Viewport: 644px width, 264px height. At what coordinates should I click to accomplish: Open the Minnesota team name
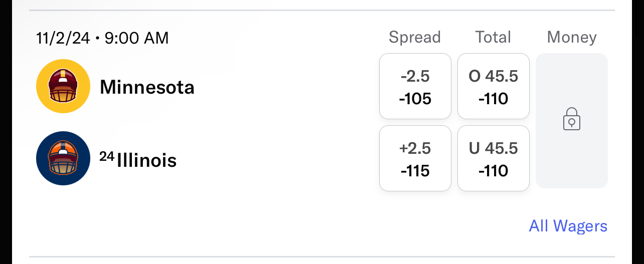pos(147,88)
